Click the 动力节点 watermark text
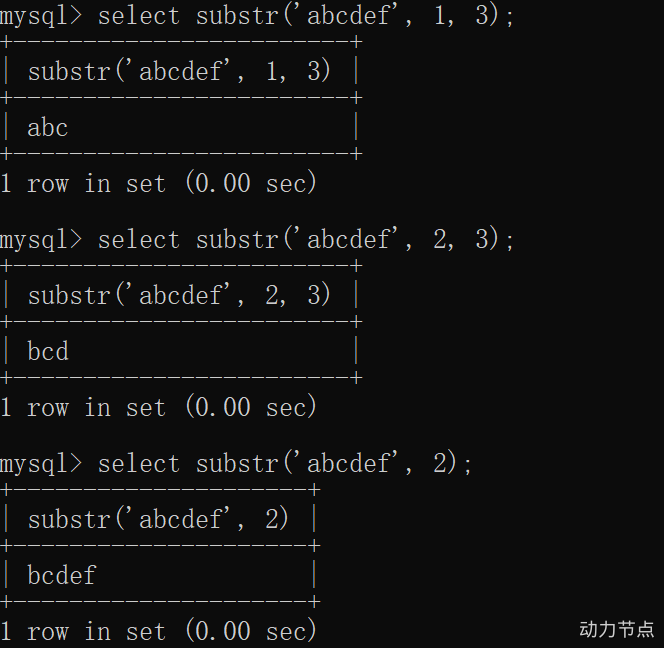 616,629
